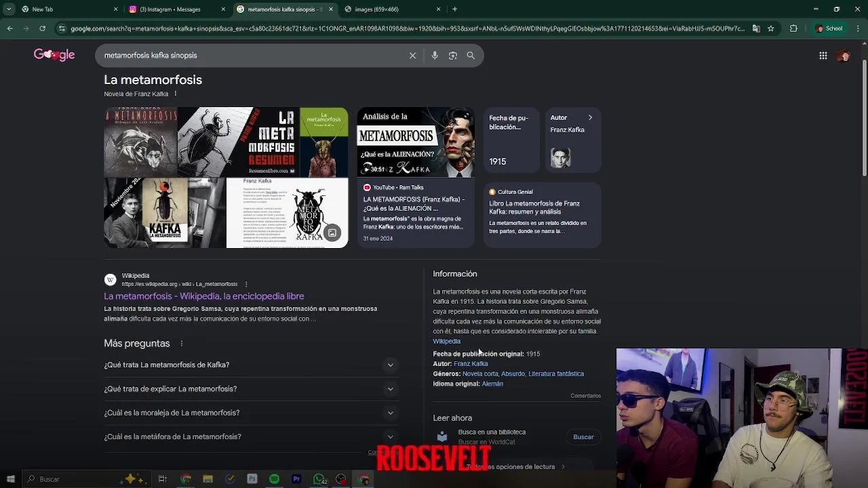
Task: Open the A Metamorfosis book cover image
Action: [140, 142]
